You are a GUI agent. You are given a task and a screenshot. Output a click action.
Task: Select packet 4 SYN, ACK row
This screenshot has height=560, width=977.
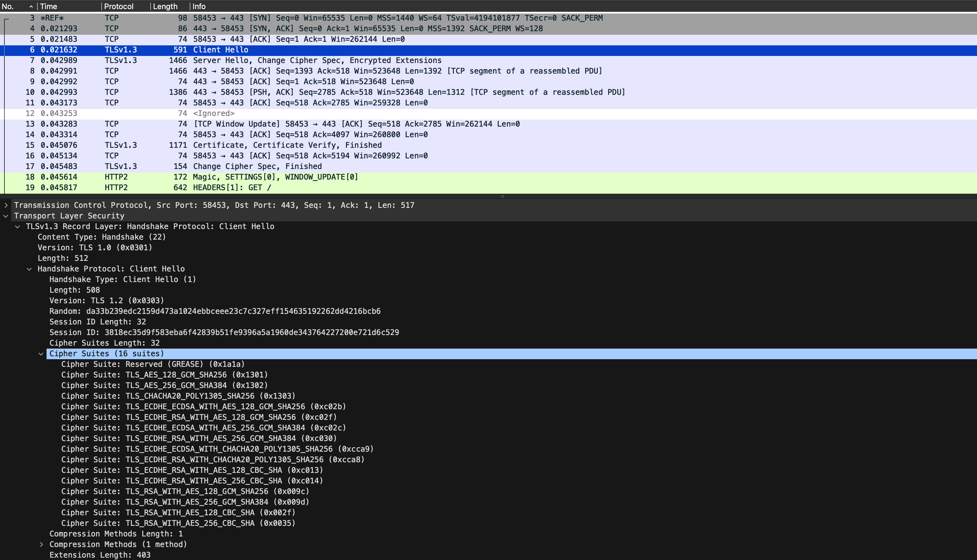tap(488, 29)
